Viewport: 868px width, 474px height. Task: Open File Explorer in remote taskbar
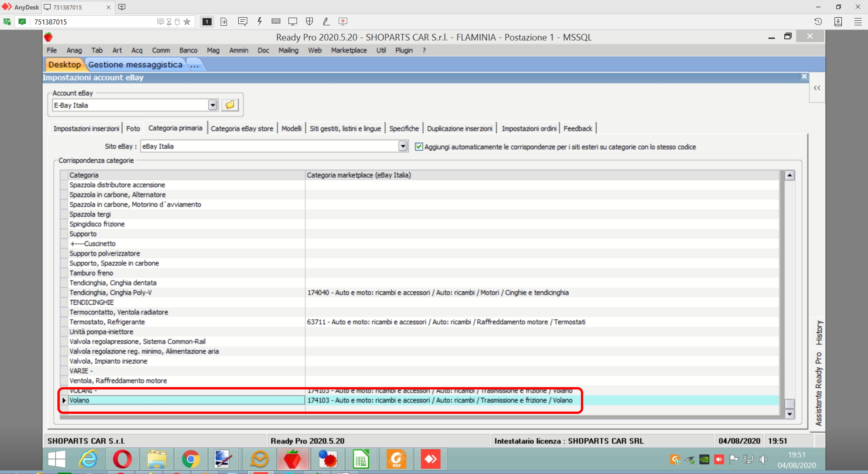[x=156, y=460]
